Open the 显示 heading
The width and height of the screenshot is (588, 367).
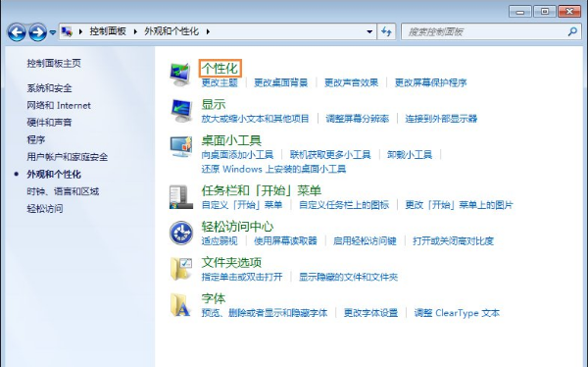click(214, 104)
